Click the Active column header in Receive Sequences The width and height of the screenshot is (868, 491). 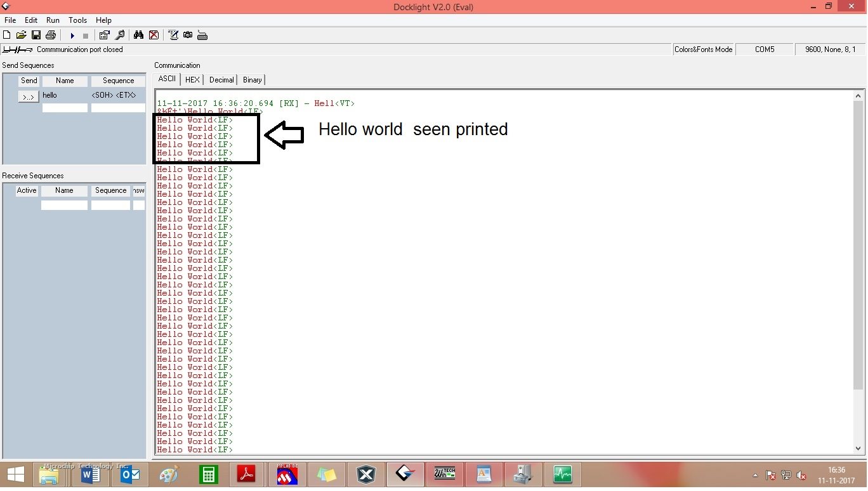tap(27, 190)
